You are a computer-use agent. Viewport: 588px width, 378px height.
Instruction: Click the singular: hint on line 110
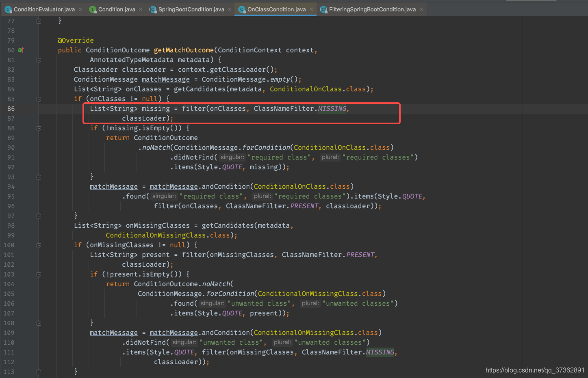point(184,342)
